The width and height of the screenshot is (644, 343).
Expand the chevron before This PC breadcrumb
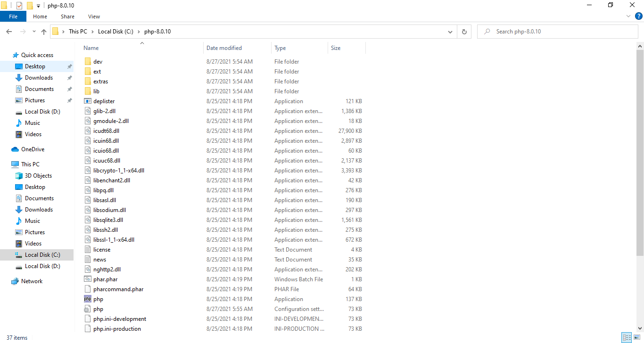[x=63, y=32]
